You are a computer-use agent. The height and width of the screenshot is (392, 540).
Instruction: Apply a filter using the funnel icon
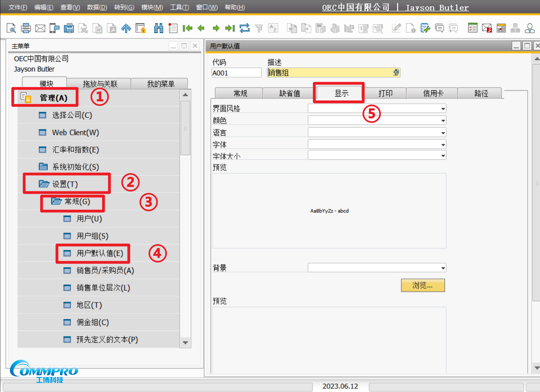tap(259, 28)
